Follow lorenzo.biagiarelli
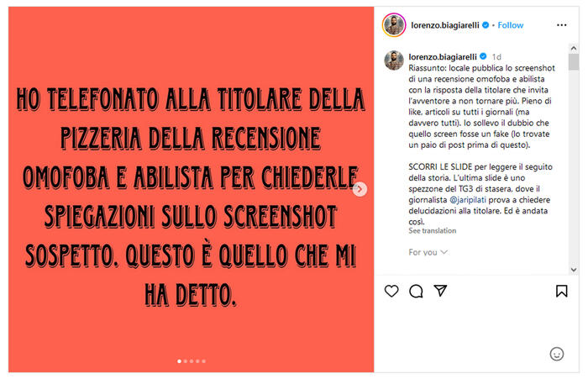Image resolution: width=588 pixels, height=379 pixels. coord(511,25)
